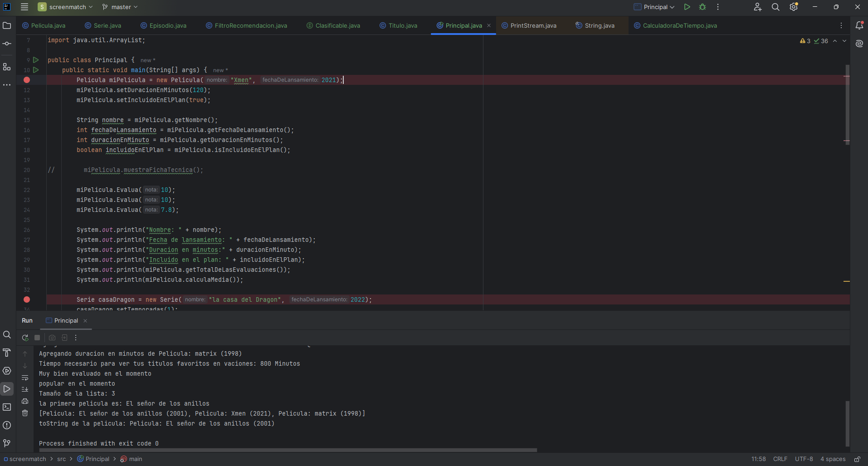Debug the Principal configuration
The height and width of the screenshot is (466, 868).
pyautogui.click(x=702, y=7)
